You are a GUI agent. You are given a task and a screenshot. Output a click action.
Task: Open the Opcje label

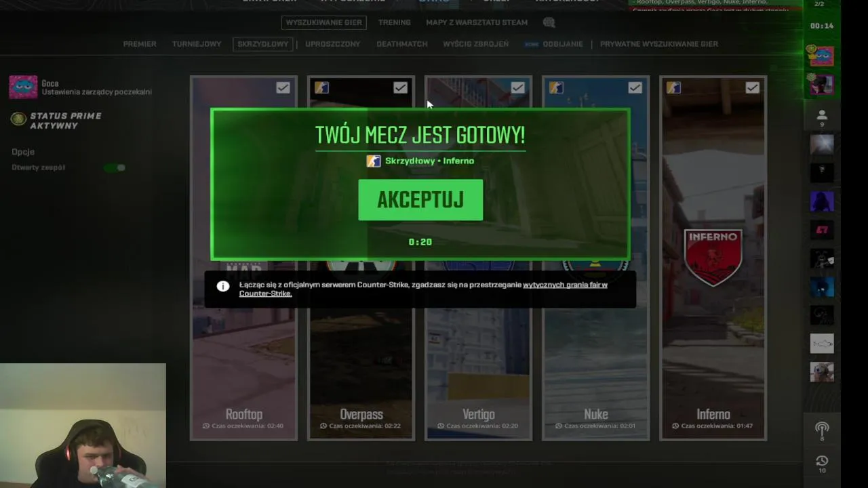(x=23, y=152)
